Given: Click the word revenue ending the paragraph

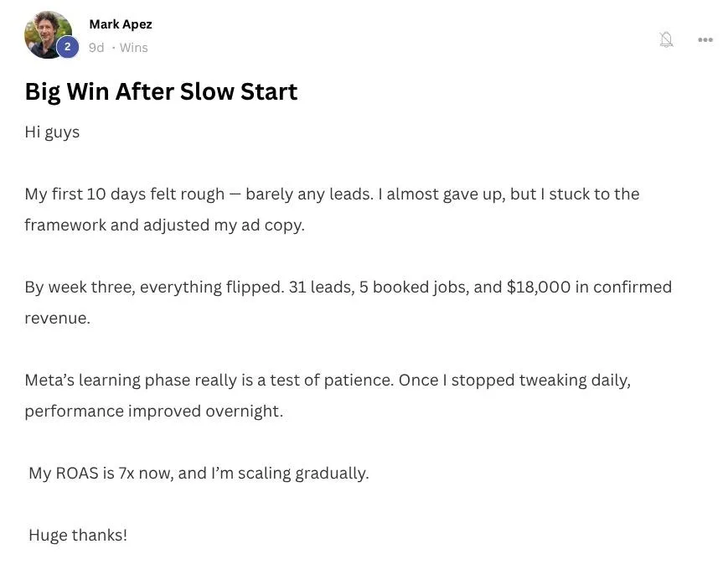Looking at the screenshot, I should [57, 319].
